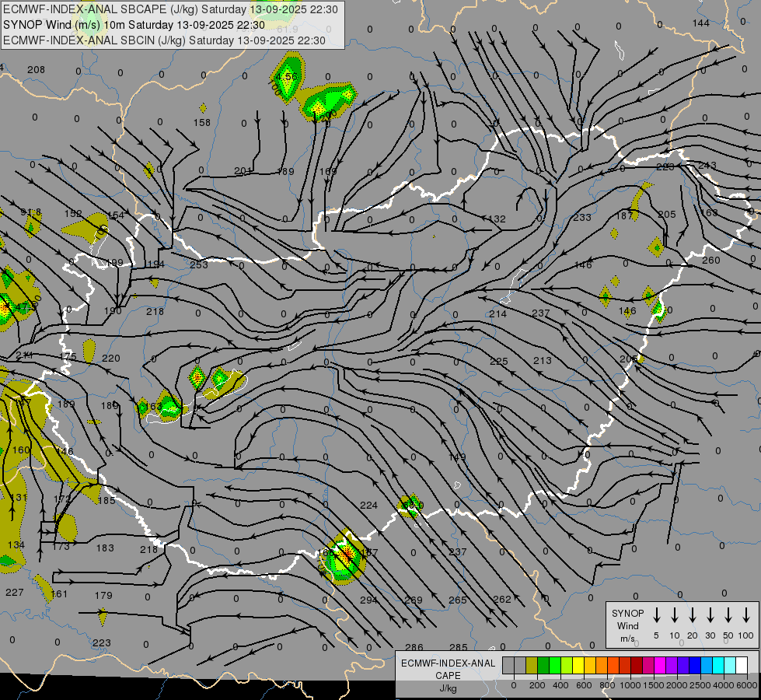Click the map value 144
761x700 pixels.
[x=701, y=23]
